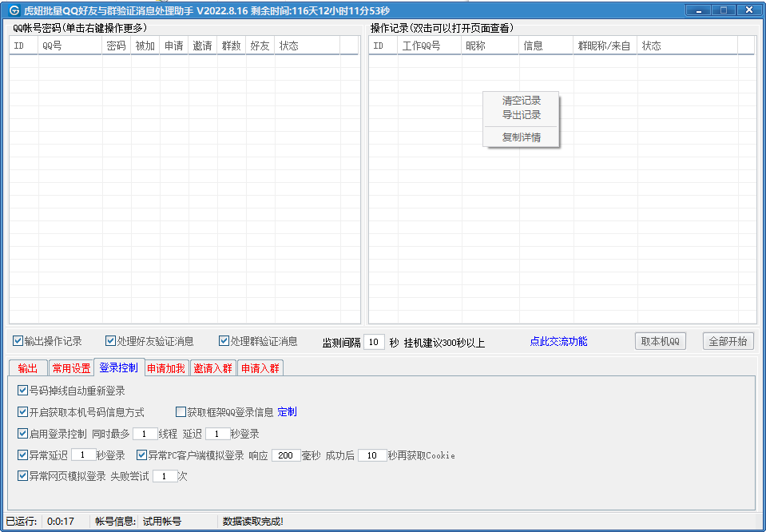This screenshot has height=532, width=766.
Task: Click the 申请 column header
Action: tap(174, 46)
